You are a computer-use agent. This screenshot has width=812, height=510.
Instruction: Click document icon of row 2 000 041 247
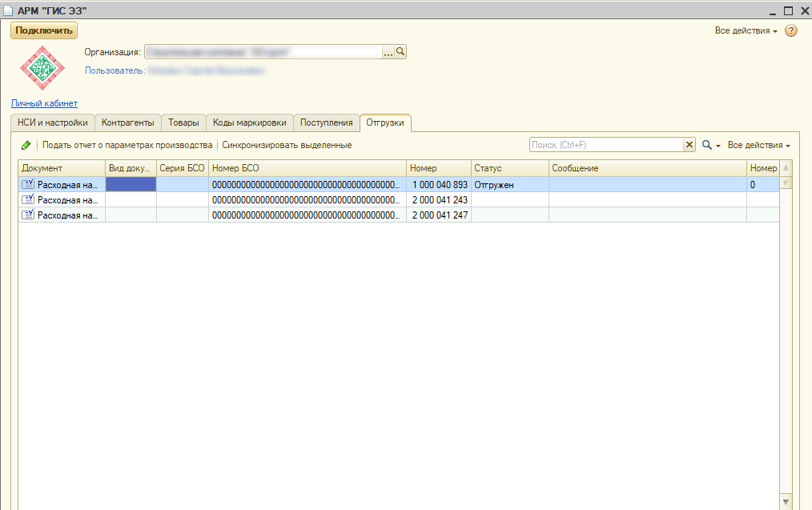(28, 215)
